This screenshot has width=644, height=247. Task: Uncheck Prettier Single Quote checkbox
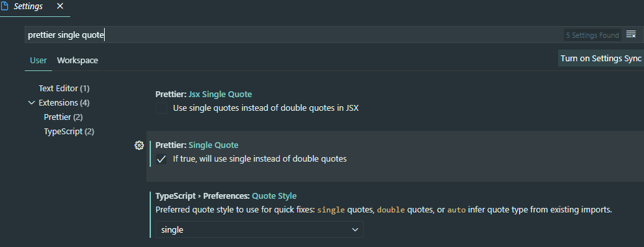coord(161,159)
